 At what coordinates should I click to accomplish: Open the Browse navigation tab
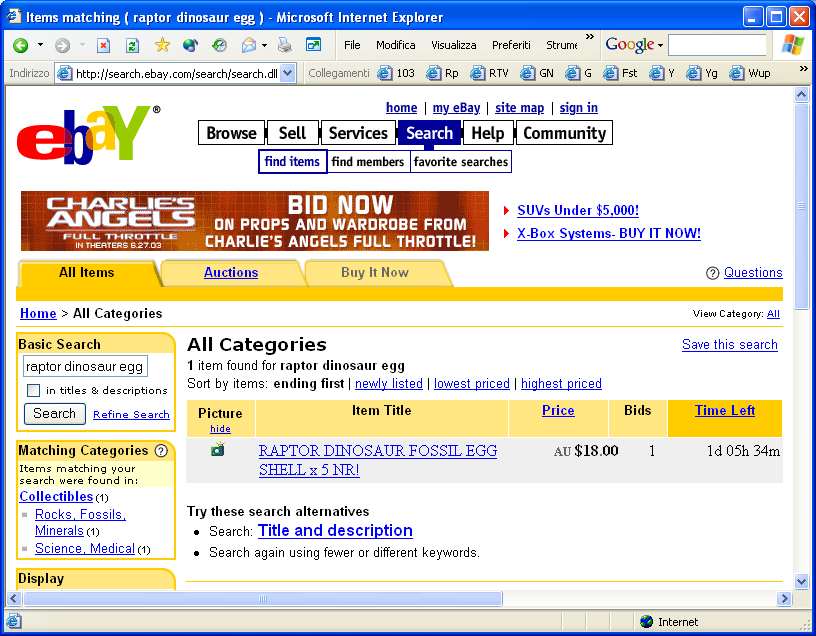pos(232,133)
